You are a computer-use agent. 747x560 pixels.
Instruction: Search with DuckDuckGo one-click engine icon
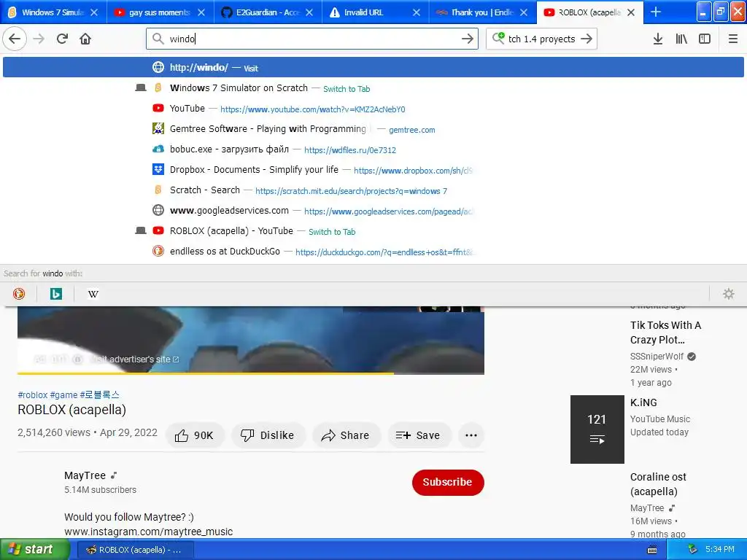point(19,294)
